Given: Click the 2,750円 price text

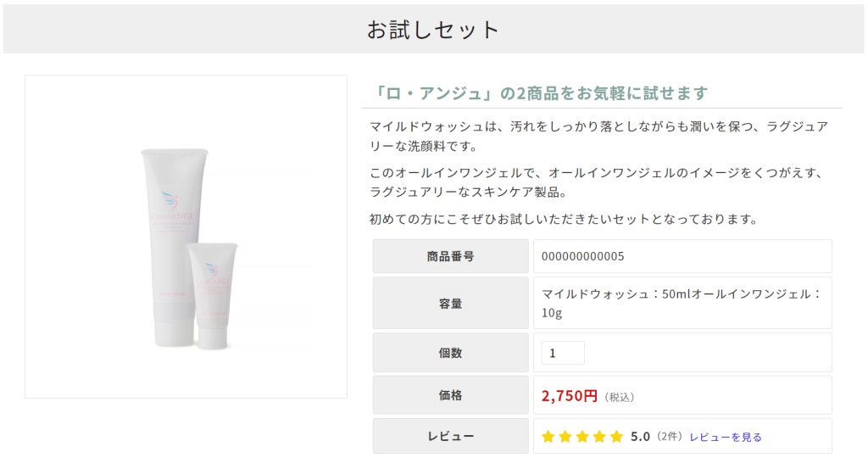Looking at the screenshot, I should 570,396.
